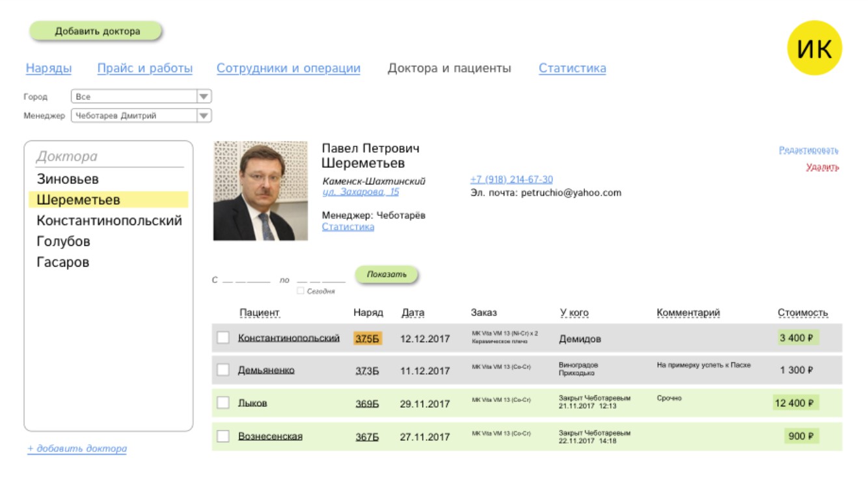This screenshot has width=868, height=489.
Task: Click the red Удалить link
Action: point(822,168)
